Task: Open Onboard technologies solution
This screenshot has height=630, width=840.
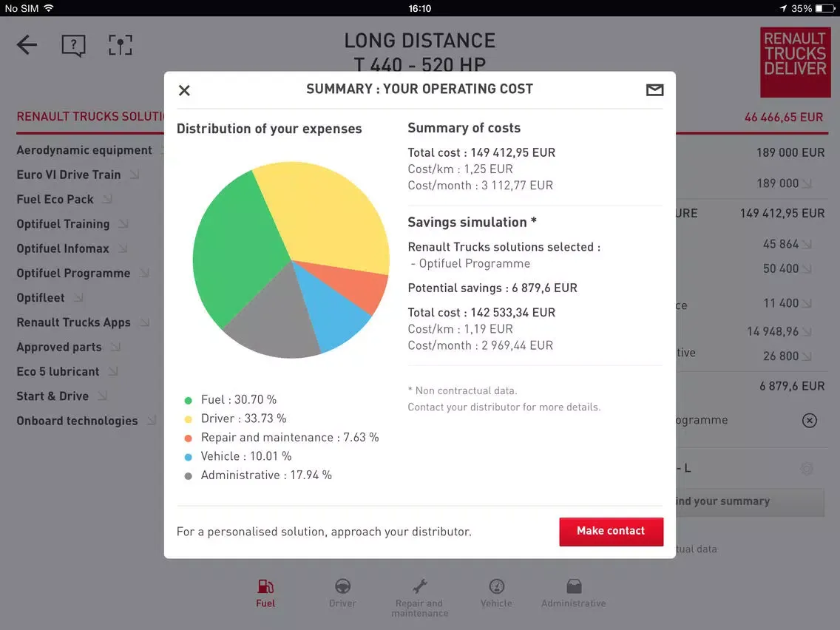Action: [x=86, y=421]
